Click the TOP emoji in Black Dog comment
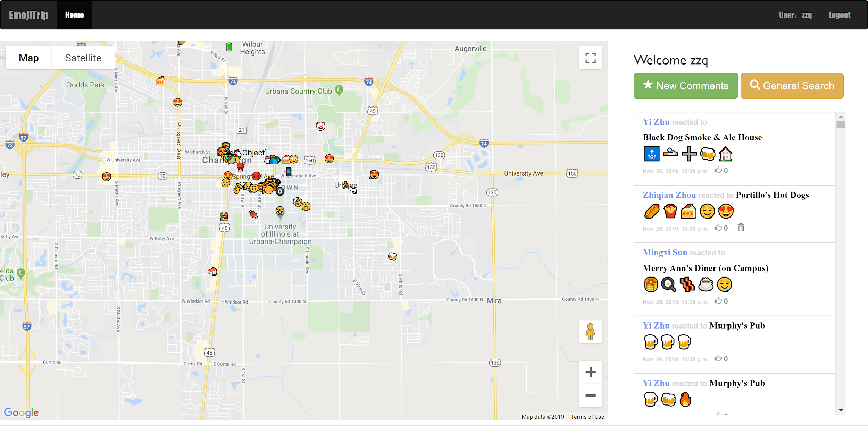This screenshot has height=426, width=868. coord(652,154)
